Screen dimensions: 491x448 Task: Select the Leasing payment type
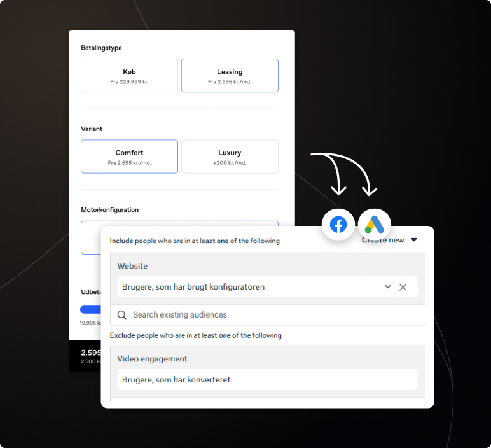tap(230, 76)
